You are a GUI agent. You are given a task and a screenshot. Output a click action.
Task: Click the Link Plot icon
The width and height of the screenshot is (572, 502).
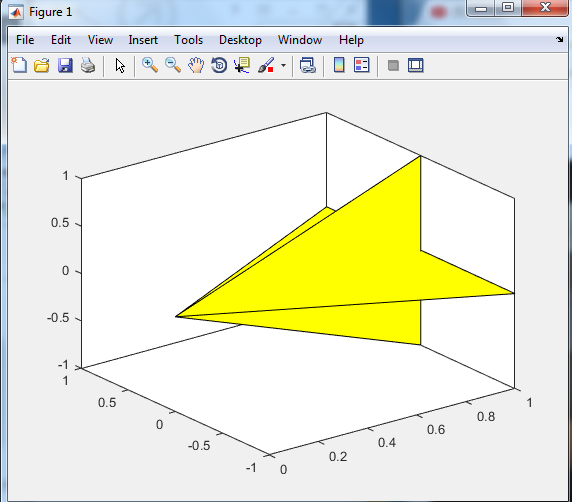click(x=308, y=66)
